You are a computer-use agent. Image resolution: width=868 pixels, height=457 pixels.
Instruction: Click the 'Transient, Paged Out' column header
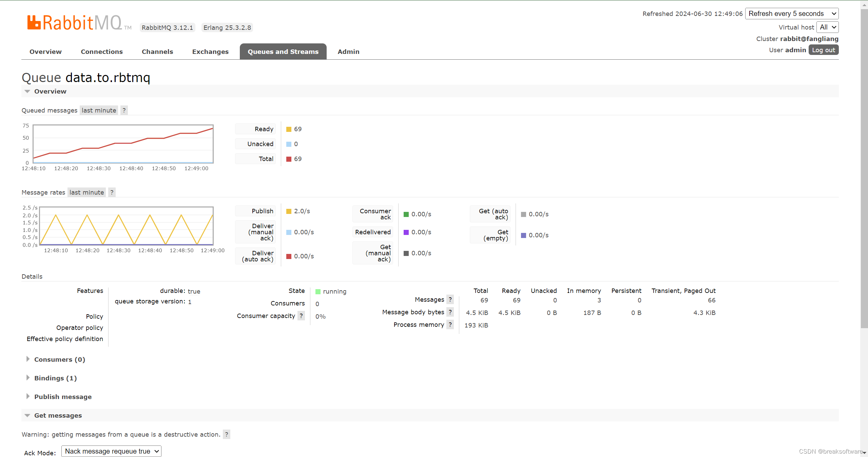684,291
